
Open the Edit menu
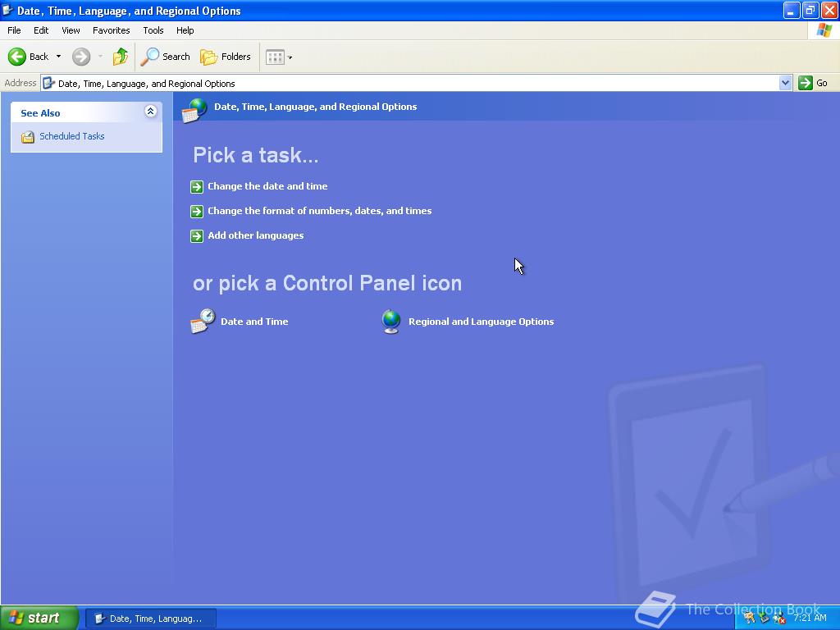click(x=41, y=30)
